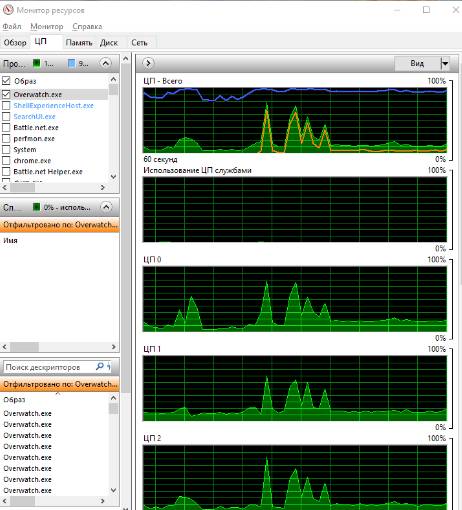The image size is (462, 510).
Task: Switch to the Память tab
Action: [x=79, y=42]
